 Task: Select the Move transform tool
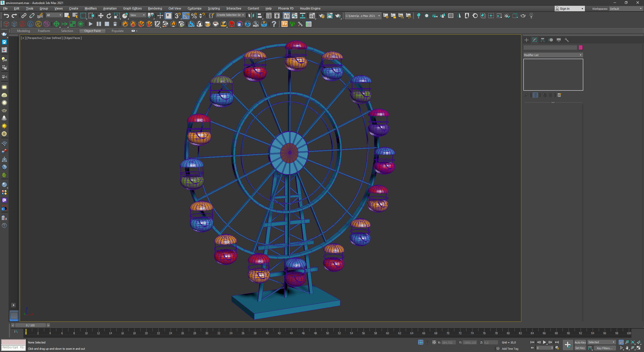(x=101, y=16)
